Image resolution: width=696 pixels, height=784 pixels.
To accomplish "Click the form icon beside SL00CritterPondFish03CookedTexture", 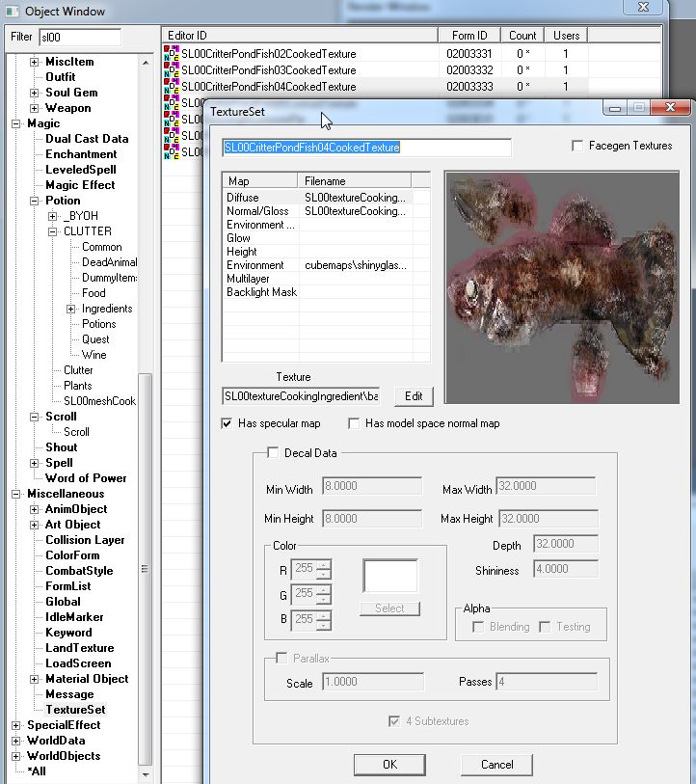I will point(172,69).
